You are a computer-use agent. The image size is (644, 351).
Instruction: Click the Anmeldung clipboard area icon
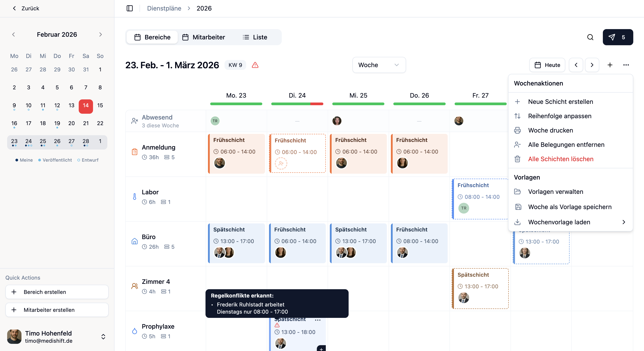tap(134, 152)
